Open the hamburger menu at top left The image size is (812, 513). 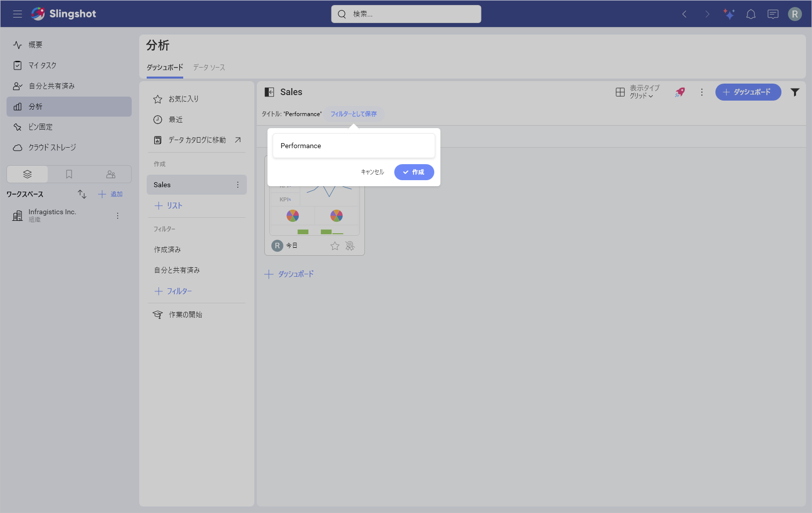tap(18, 14)
